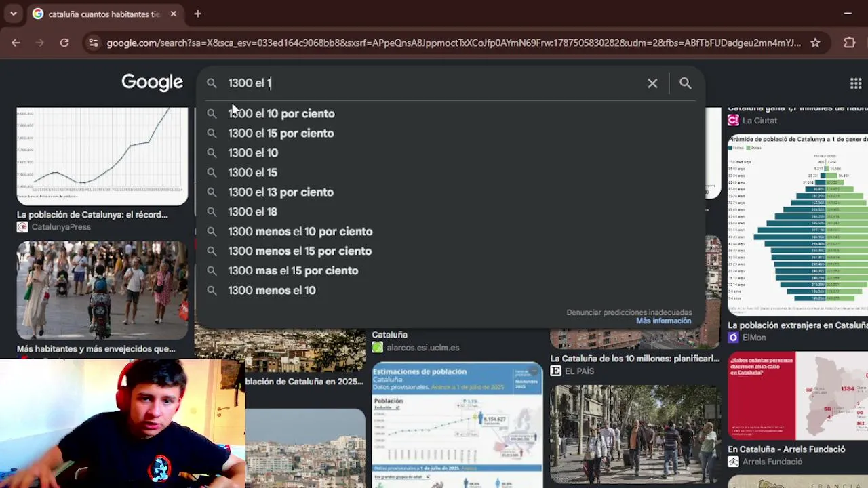Open the Google apps grid
The image size is (868, 488).
pos(856,83)
